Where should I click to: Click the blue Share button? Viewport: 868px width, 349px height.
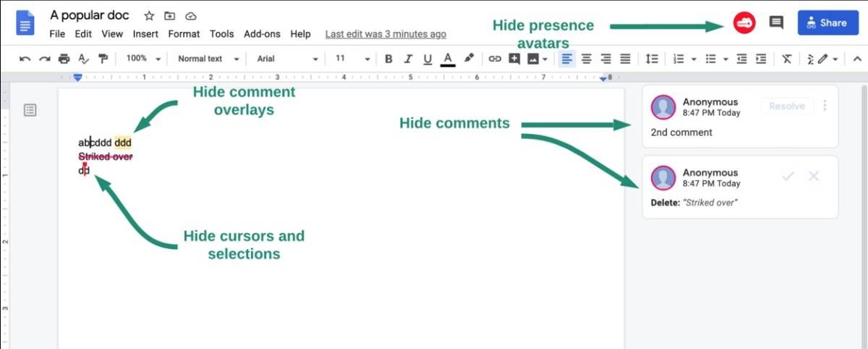[827, 22]
